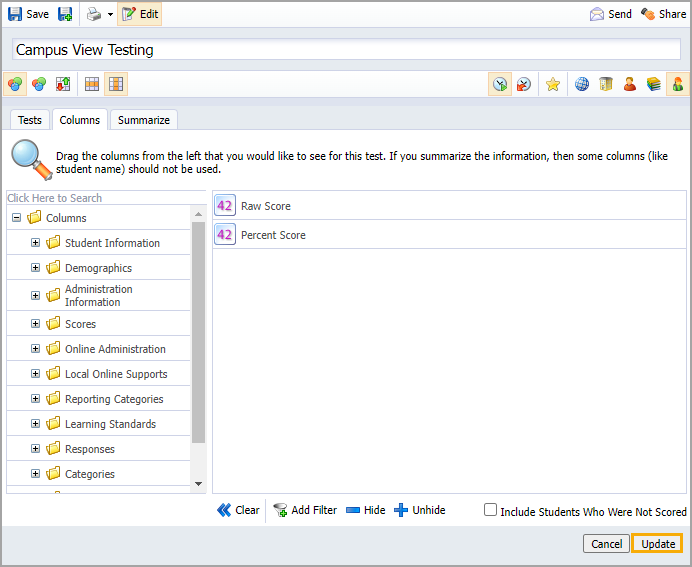Viewport: 692px width, 567px height.
Task: Click the Update button
Action: [658, 544]
